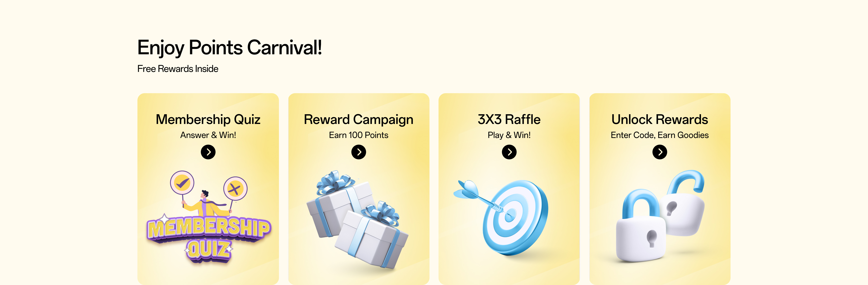Open the Unlock Rewards card title
Screen dimensions: 868x285
pyautogui.click(x=660, y=120)
